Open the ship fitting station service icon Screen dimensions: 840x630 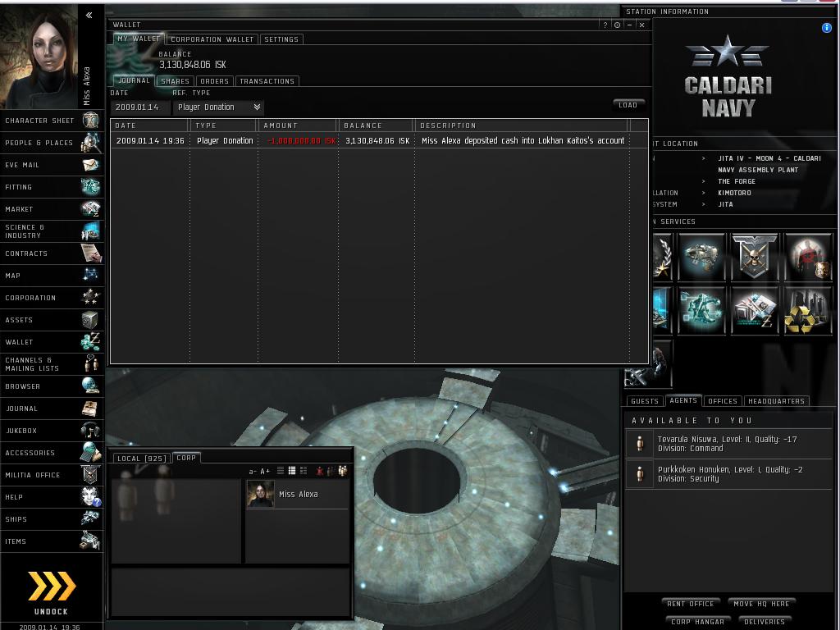[x=701, y=257]
